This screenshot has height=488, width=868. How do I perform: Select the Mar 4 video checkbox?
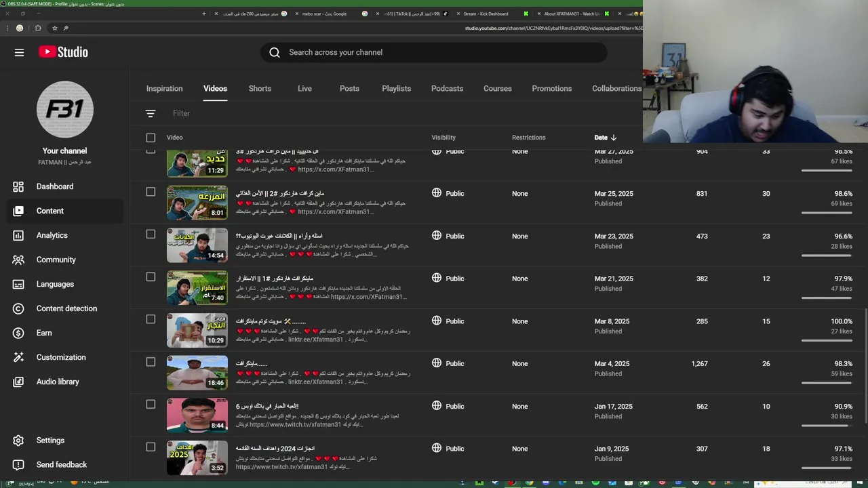pos(151,362)
